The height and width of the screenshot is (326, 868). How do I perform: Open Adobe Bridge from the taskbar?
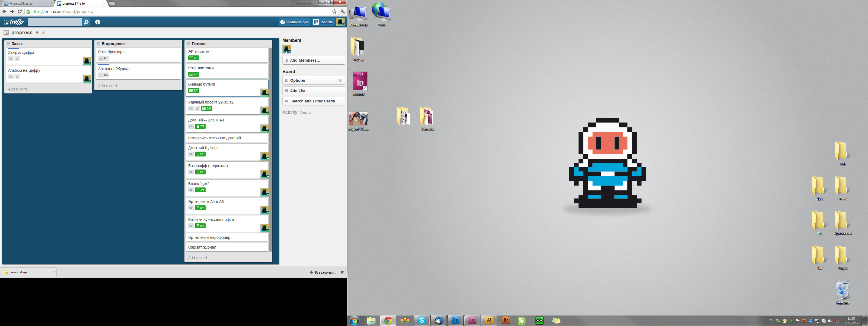click(x=506, y=320)
